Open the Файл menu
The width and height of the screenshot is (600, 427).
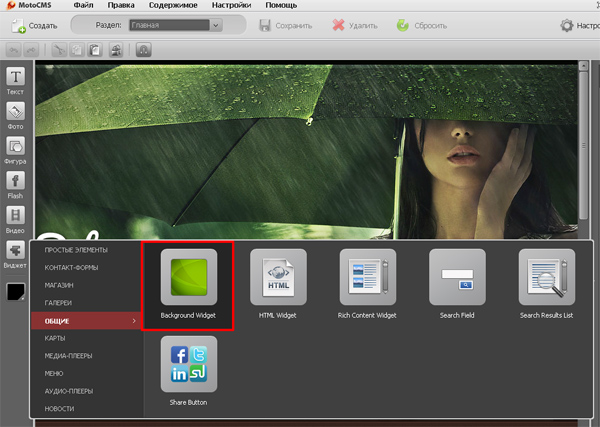[x=97, y=6]
